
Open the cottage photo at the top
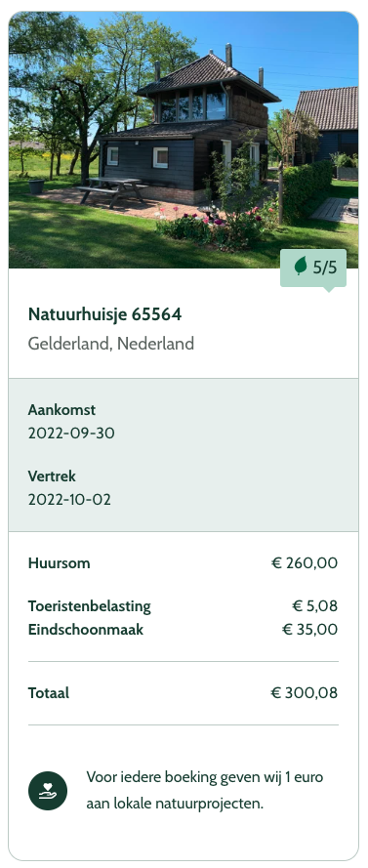(x=184, y=140)
